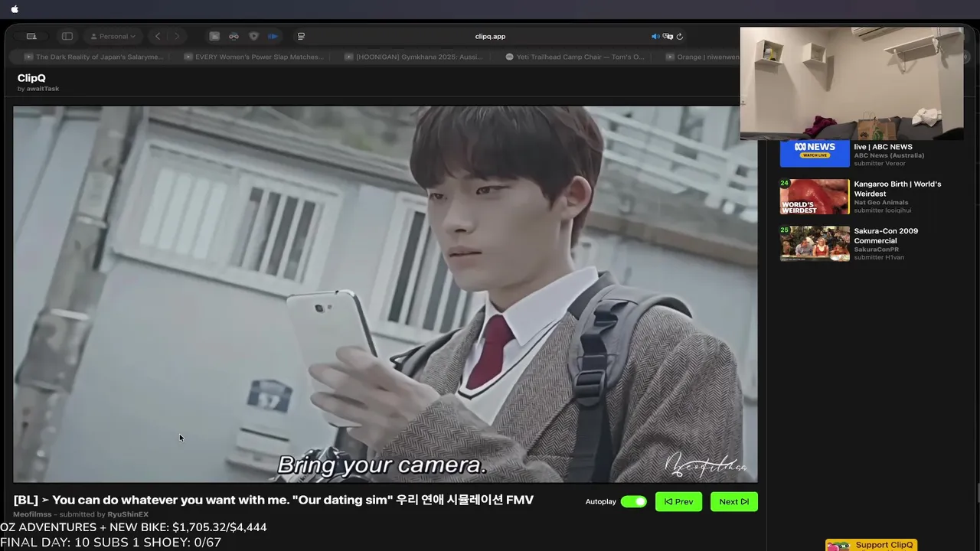Viewport: 980px width, 551px height.
Task: Click the webcam overlay window
Action: 851,83
